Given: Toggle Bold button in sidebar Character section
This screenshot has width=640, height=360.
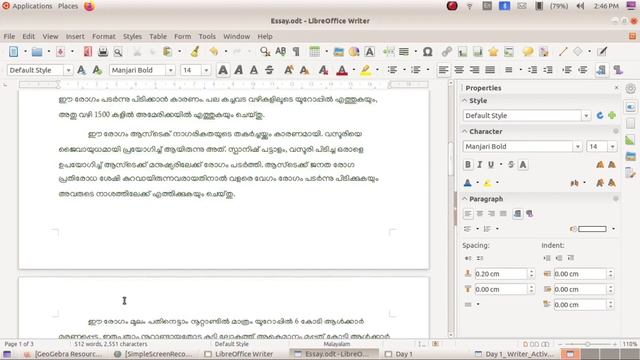Looking at the screenshot, I should coord(468,164).
